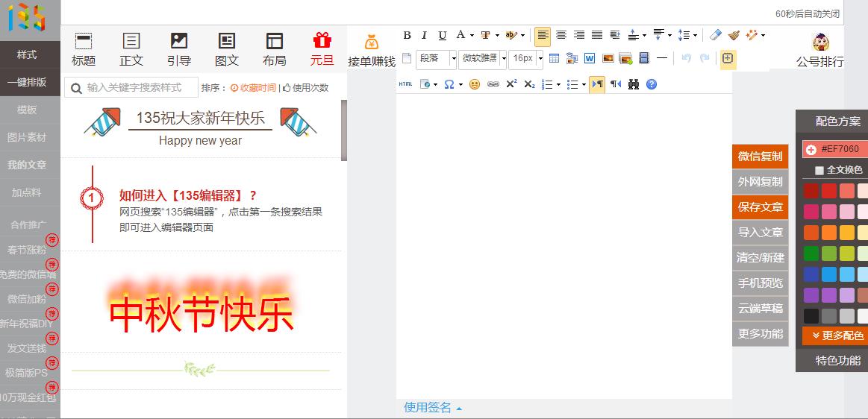The image size is (868, 419).
Task: Justify text alignment
Action: (x=597, y=35)
